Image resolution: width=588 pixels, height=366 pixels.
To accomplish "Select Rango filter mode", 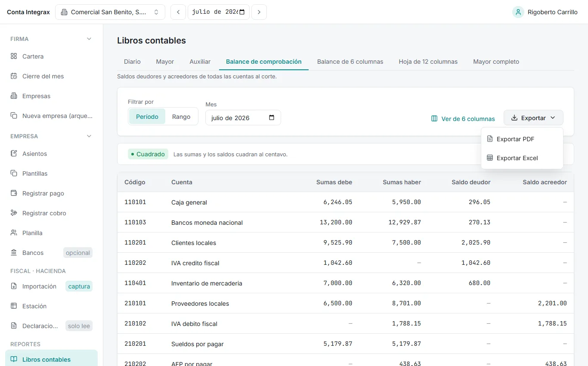I will tap(181, 117).
